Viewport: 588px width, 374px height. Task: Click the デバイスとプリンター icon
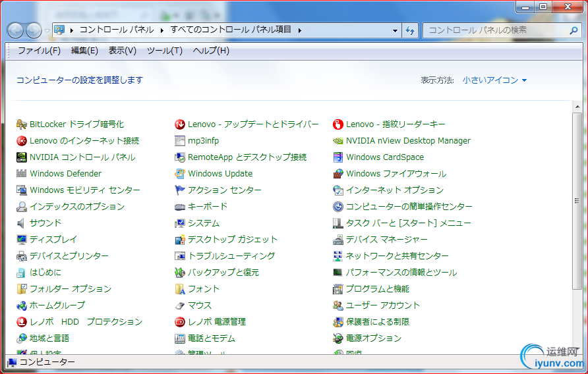click(x=22, y=256)
